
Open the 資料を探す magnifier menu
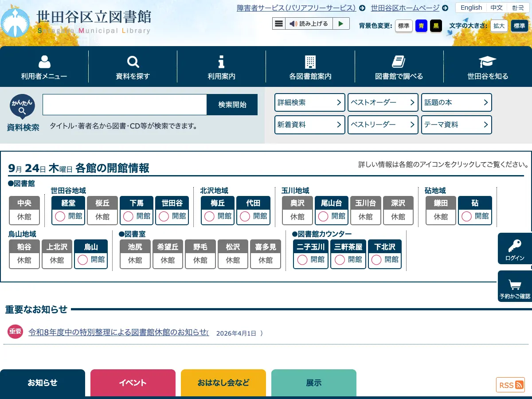(133, 66)
